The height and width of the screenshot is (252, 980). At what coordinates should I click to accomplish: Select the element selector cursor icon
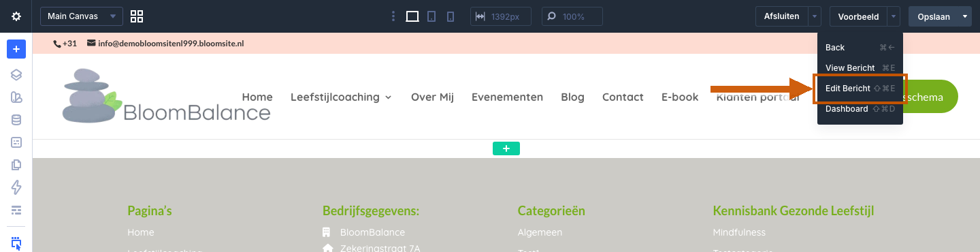(x=16, y=243)
